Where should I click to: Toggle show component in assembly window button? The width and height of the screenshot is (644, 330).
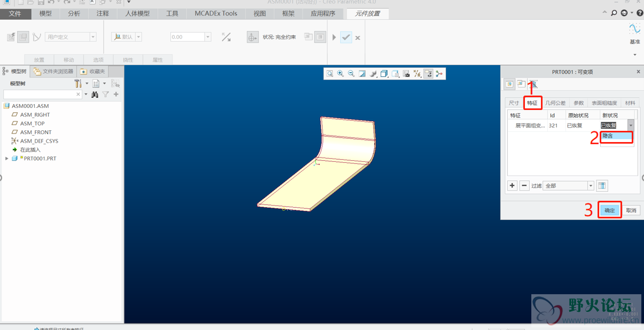pyautogui.click(x=320, y=37)
